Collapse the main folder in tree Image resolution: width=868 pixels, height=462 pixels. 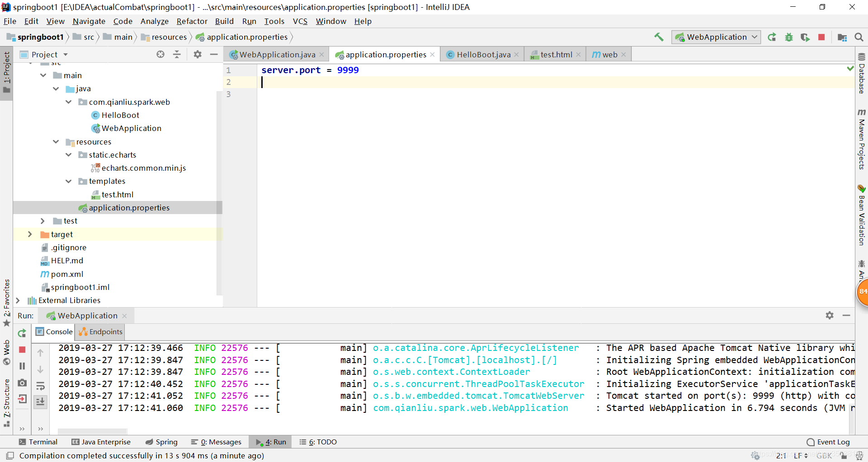tap(43, 75)
